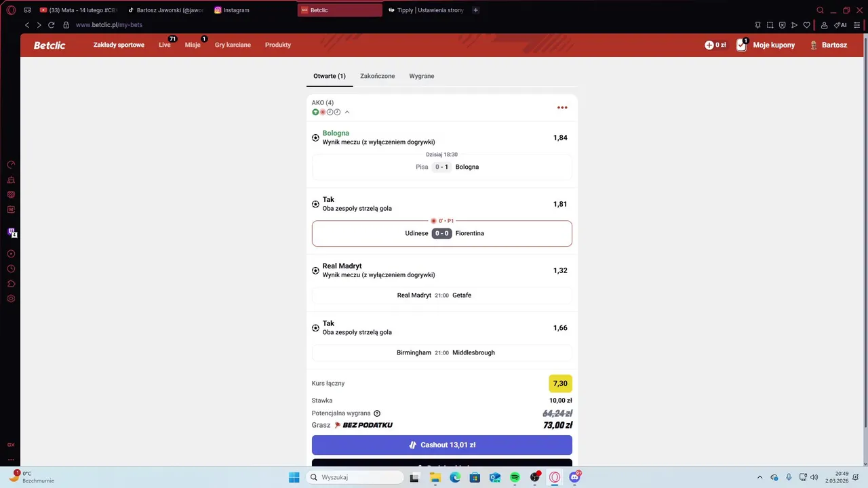Click the potential winnings info question mark

(377, 413)
